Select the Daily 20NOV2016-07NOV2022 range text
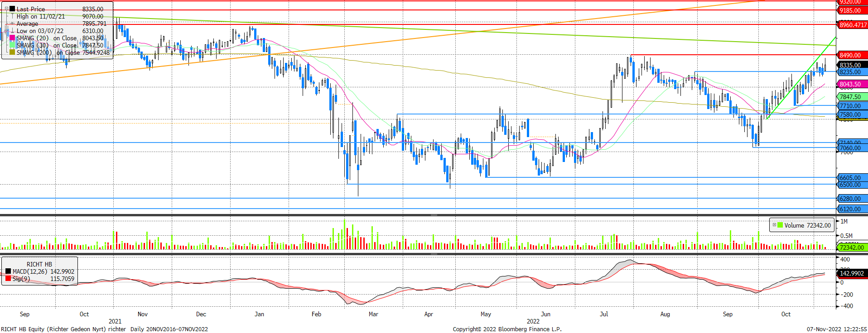This screenshot has width=868, height=333. [x=169, y=329]
